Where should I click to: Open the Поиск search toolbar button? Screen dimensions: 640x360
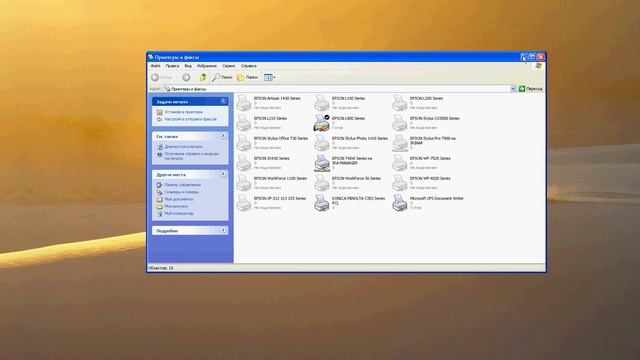(222, 77)
